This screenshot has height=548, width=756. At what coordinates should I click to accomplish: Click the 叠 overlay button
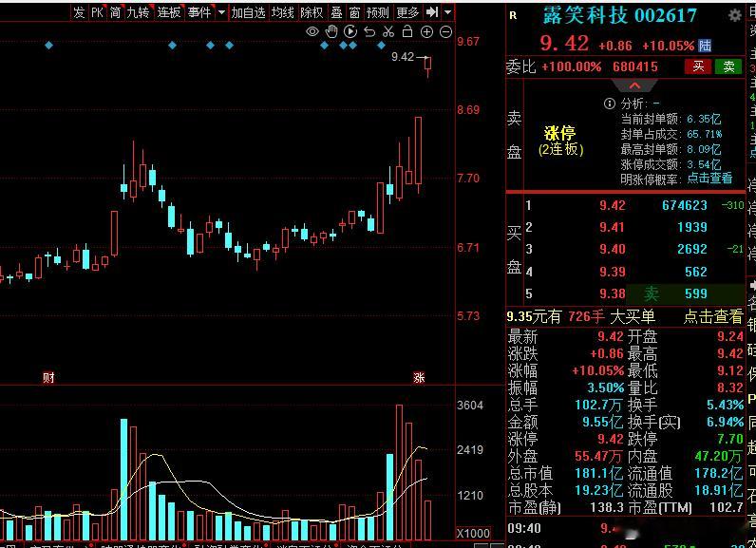coord(336,12)
